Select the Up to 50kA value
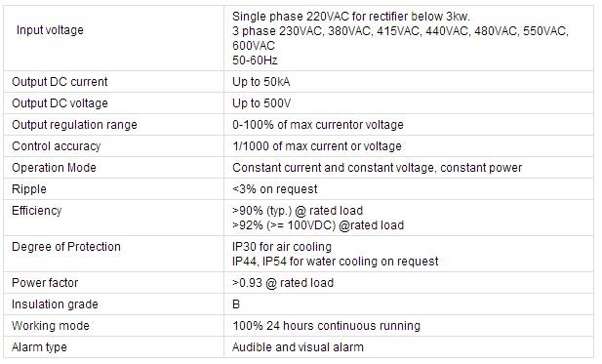Image resolution: width=602 pixels, height=364 pixels. tap(261, 82)
